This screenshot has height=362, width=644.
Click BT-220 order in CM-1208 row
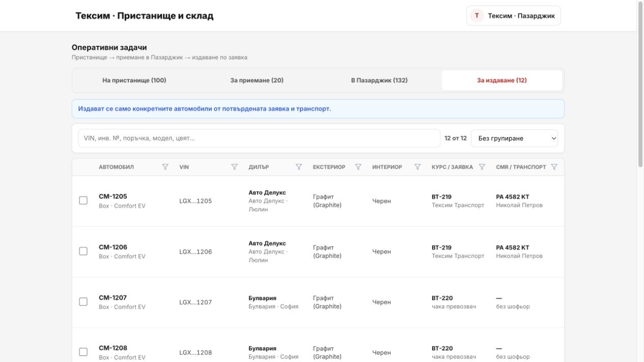click(442, 348)
